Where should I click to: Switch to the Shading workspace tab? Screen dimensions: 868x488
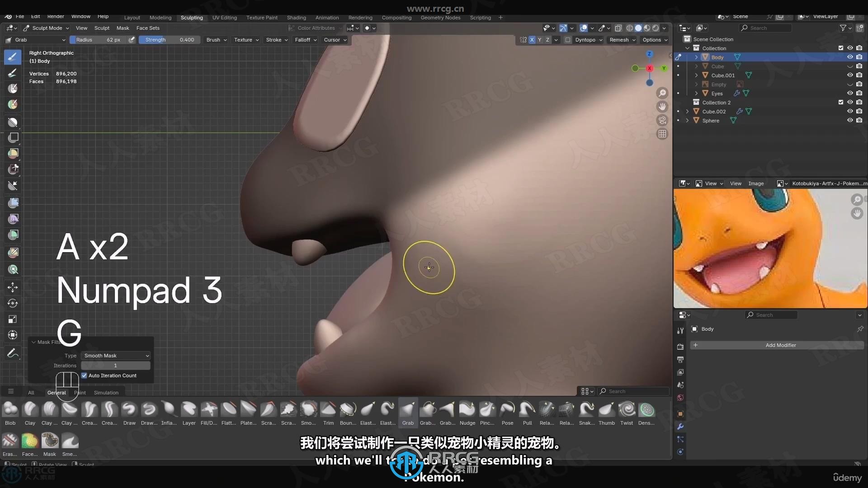296,18
